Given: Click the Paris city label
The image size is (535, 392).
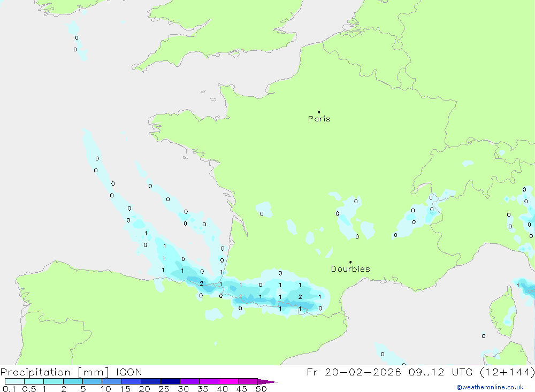Looking at the screenshot, I should (319, 119).
